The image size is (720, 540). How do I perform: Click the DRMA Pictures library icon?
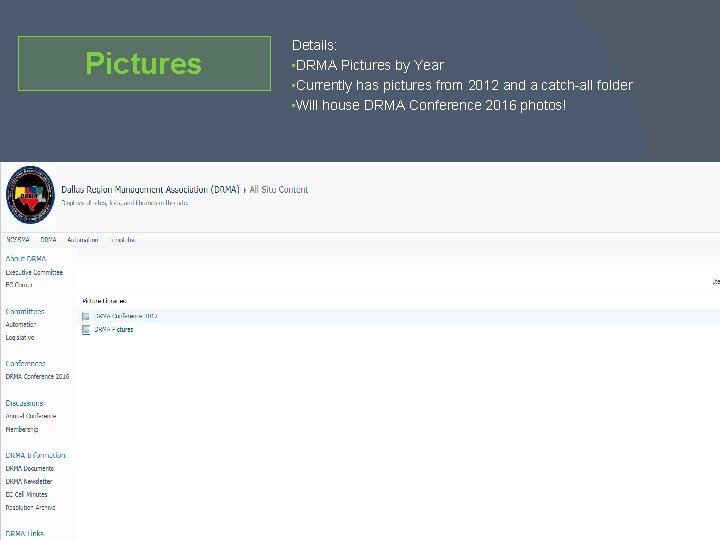86,330
